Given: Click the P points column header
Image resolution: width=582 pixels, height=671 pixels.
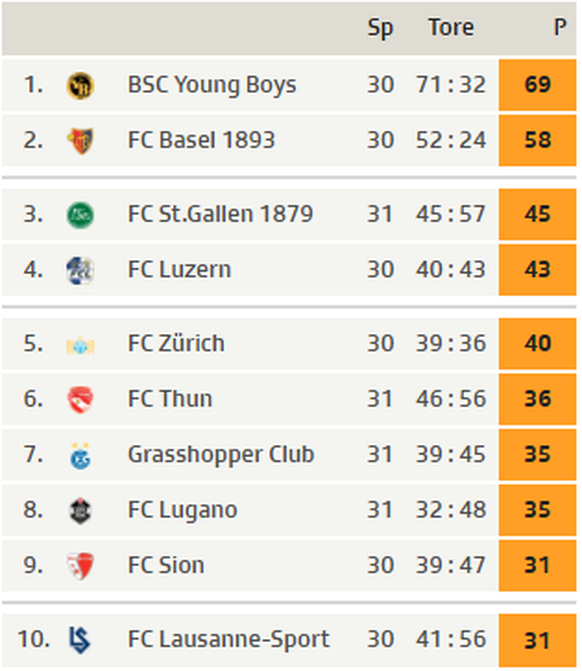Looking at the screenshot, I should (560, 27).
